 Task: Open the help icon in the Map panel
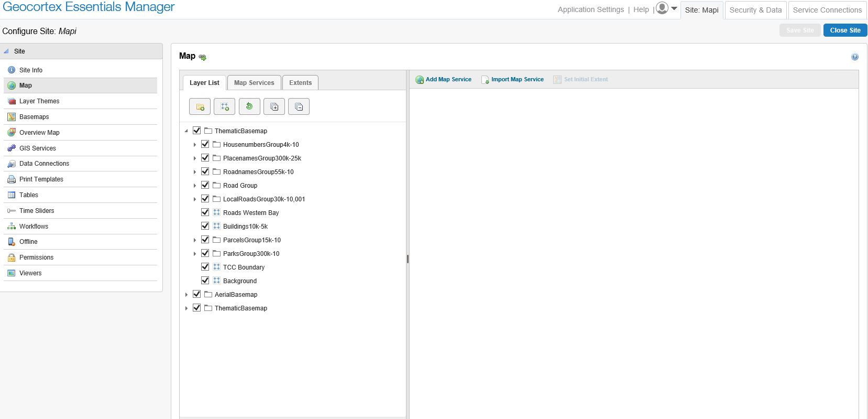coord(855,57)
